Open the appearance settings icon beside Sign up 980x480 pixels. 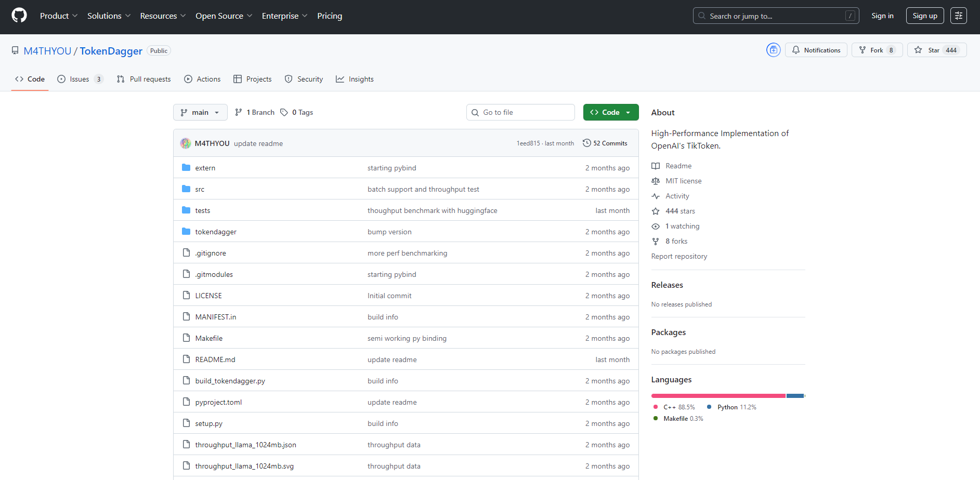click(958, 16)
